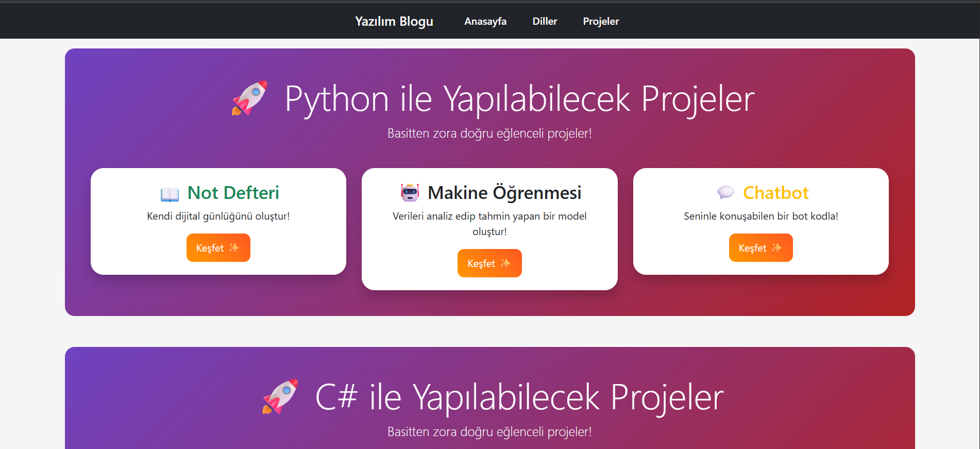Open the Anasayfa navigation link
This screenshot has height=449, width=980.
click(485, 21)
